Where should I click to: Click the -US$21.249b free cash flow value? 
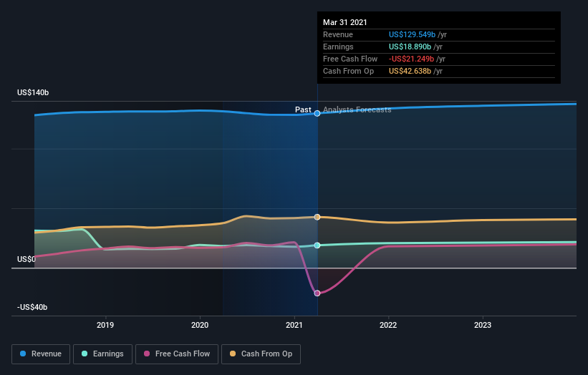coord(411,59)
